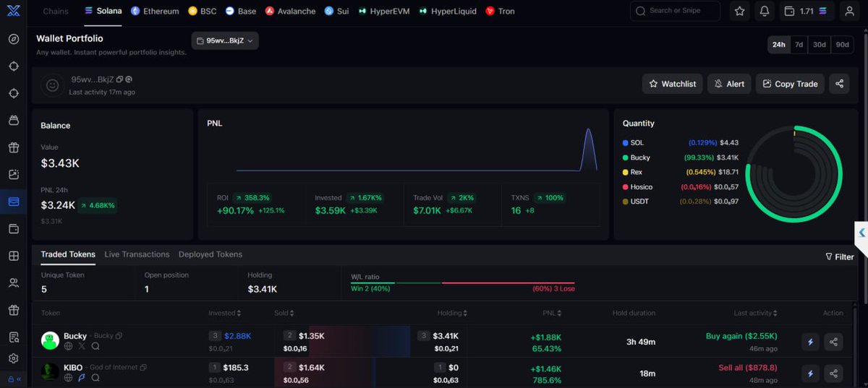Open the wallet portfolio card icon in sidebar
Image resolution: width=868 pixels, height=388 pixels.
click(13, 202)
